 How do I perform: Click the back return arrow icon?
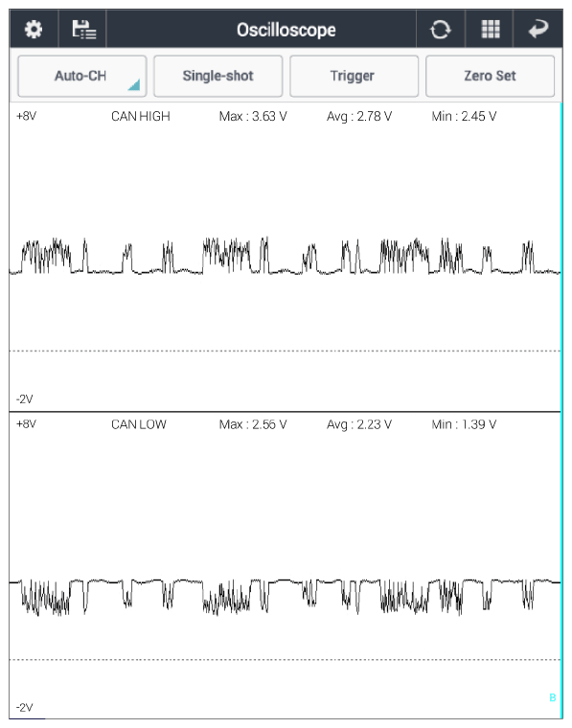point(538,30)
